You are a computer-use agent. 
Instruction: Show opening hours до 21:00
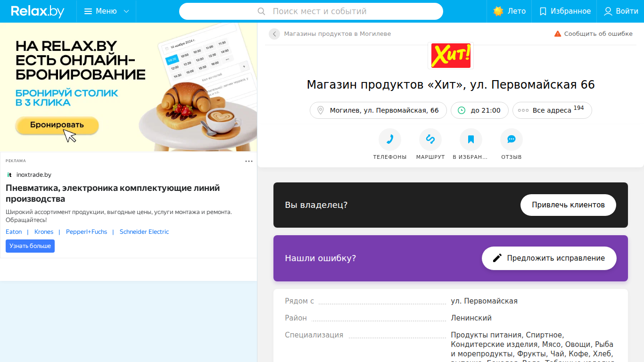(x=479, y=110)
